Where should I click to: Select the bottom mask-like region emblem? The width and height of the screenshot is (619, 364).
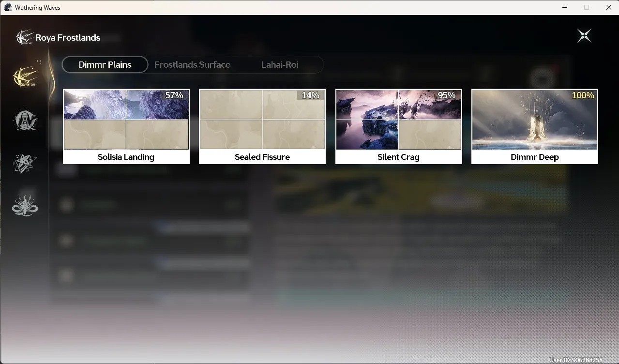[25, 206]
